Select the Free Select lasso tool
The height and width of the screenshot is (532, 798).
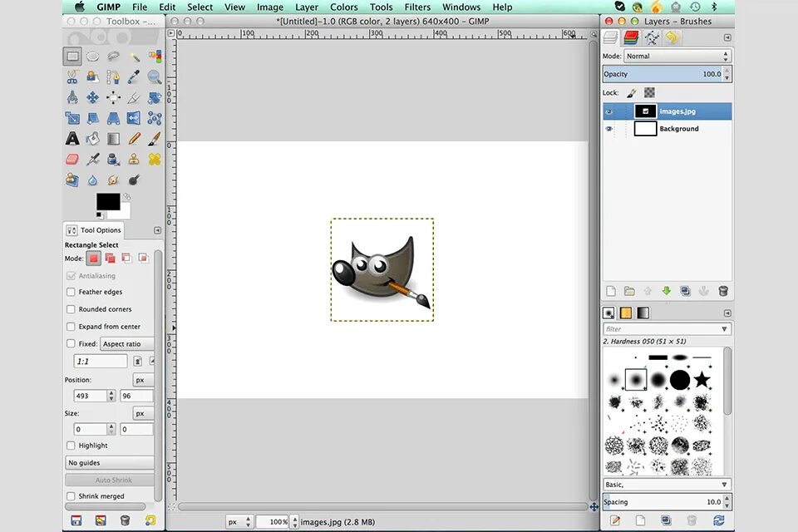113,57
